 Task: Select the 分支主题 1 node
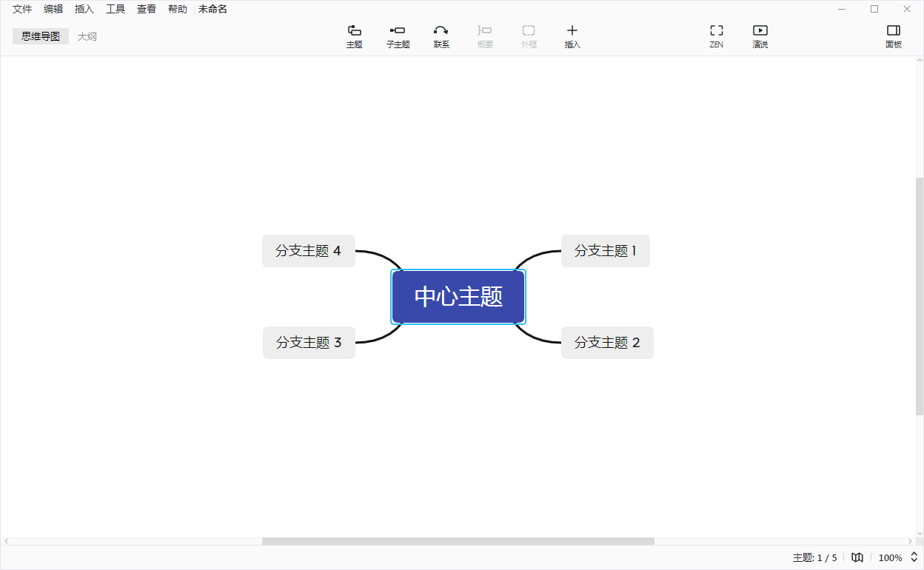pyautogui.click(x=606, y=251)
